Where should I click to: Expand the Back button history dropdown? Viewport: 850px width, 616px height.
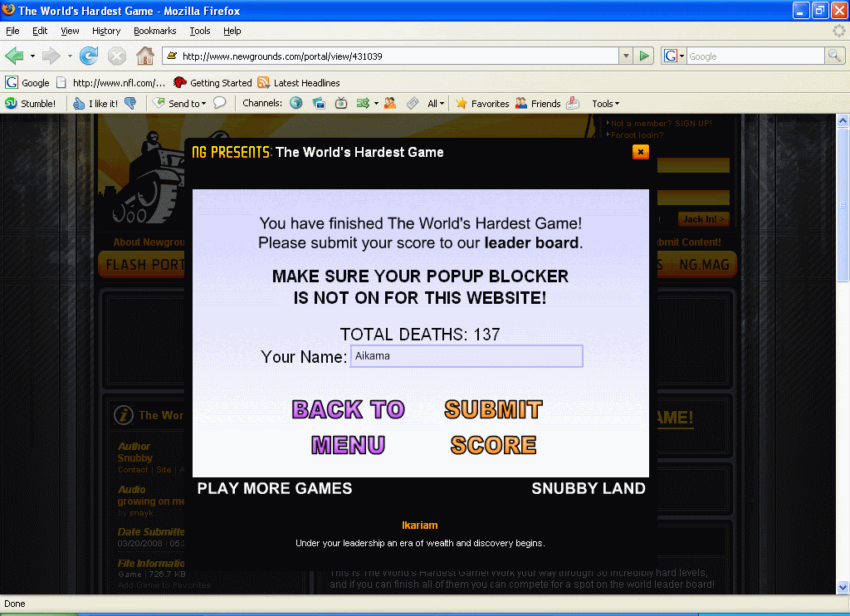pyautogui.click(x=32, y=56)
